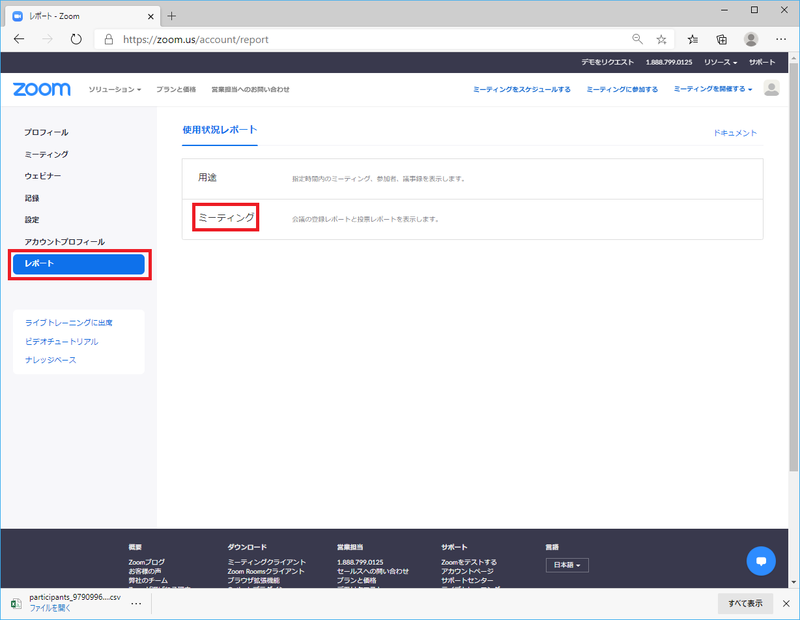Expand the リソース dropdown
This screenshot has height=620, width=800.
coord(720,62)
